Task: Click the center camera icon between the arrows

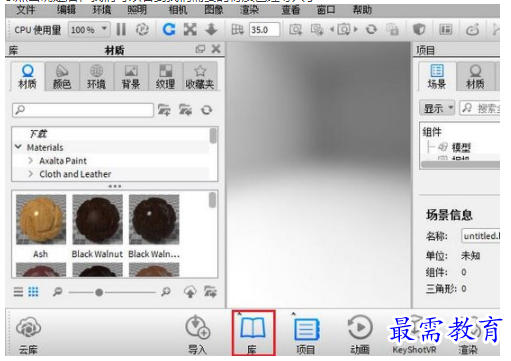Action: (344, 30)
